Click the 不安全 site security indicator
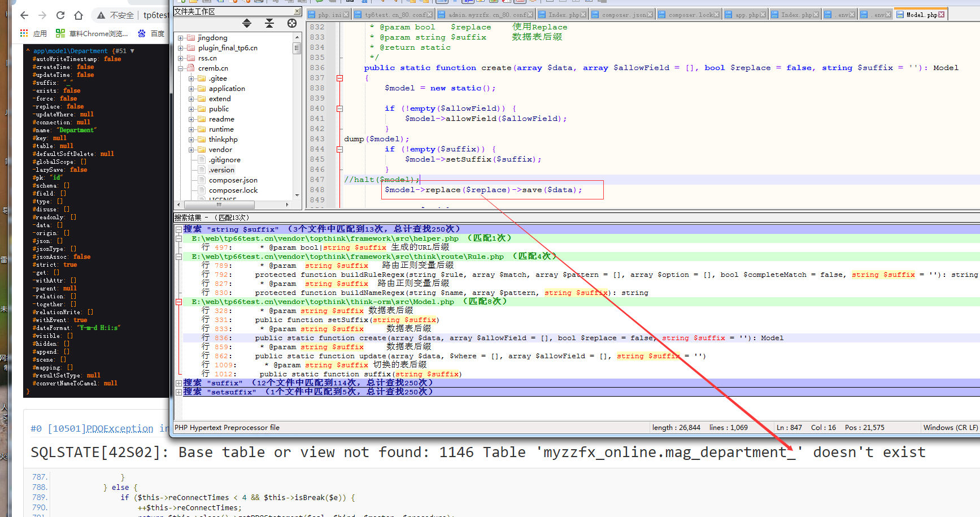The height and width of the screenshot is (517, 980). (x=115, y=15)
